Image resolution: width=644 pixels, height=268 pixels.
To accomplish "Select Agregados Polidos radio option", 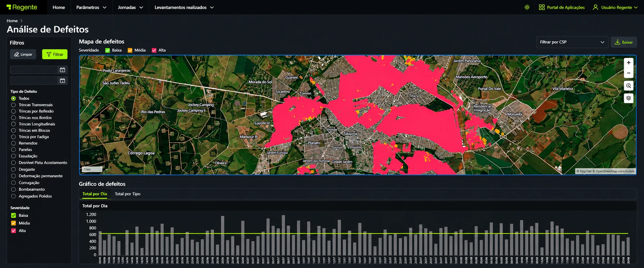I will click(14, 196).
